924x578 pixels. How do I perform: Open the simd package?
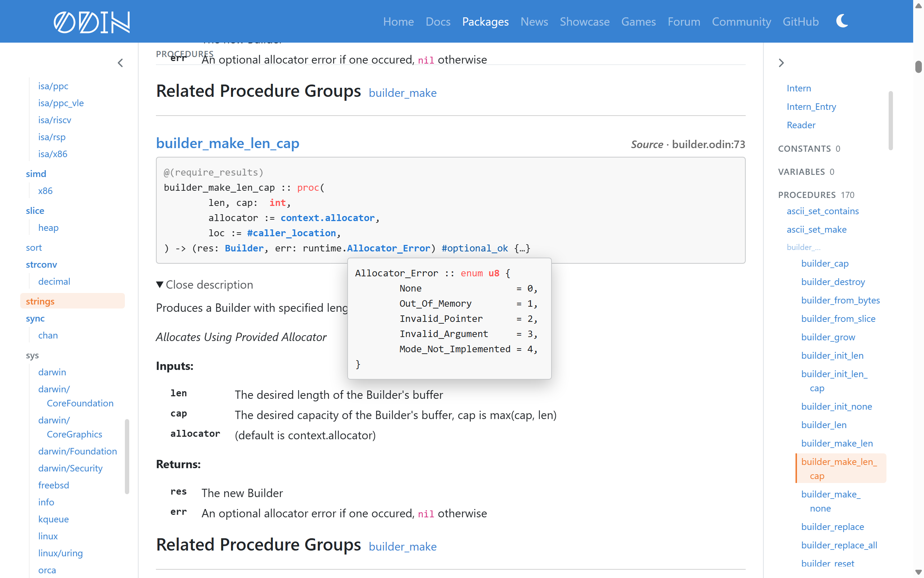click(36, 174)
